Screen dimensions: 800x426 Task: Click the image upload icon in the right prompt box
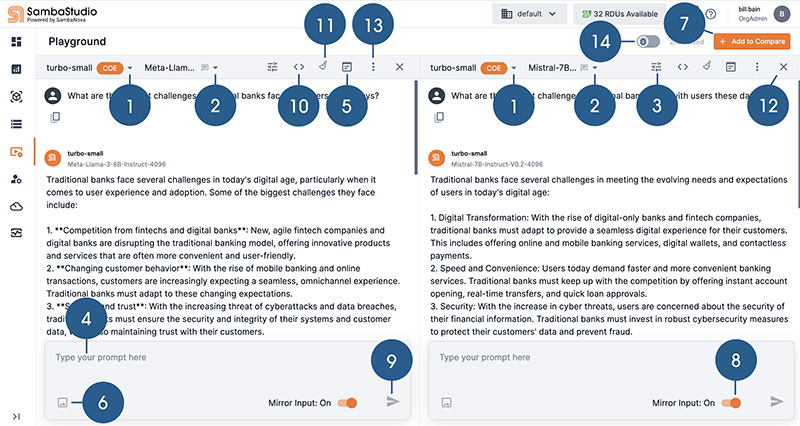pos(446,402)
